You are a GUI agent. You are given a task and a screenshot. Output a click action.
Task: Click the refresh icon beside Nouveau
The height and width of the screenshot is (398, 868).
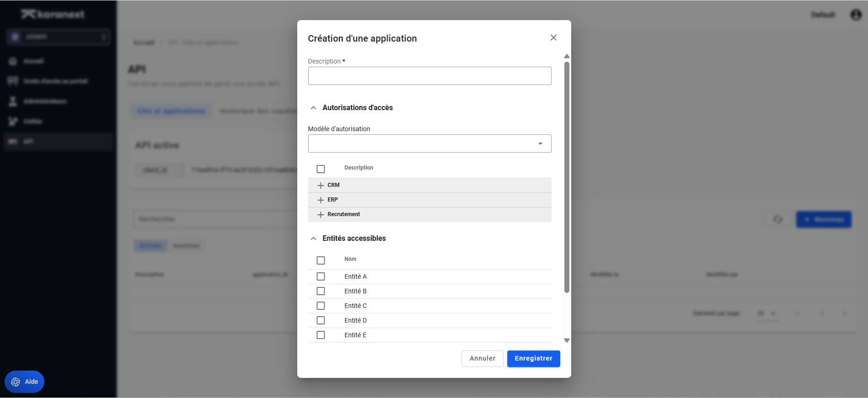click(778, 219)
